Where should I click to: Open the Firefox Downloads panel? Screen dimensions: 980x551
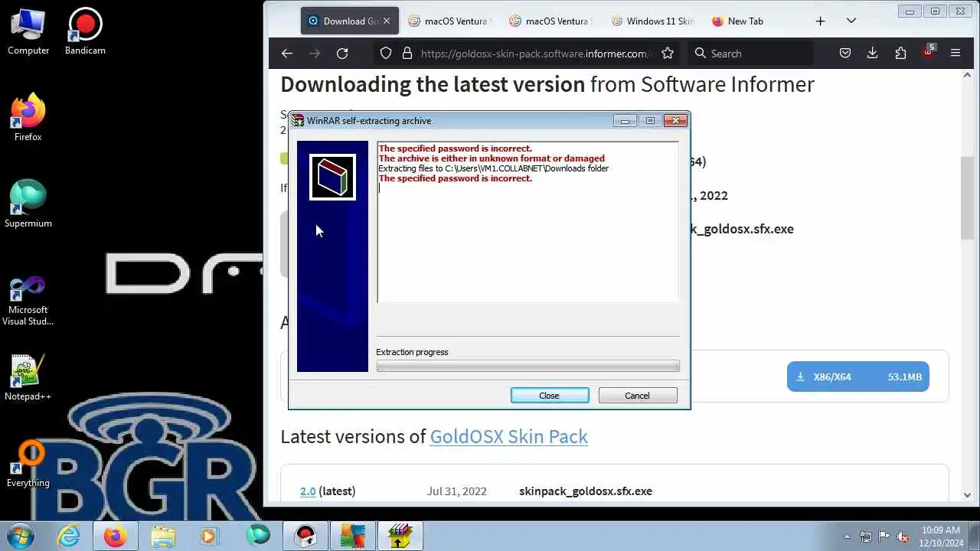(872, 54)
